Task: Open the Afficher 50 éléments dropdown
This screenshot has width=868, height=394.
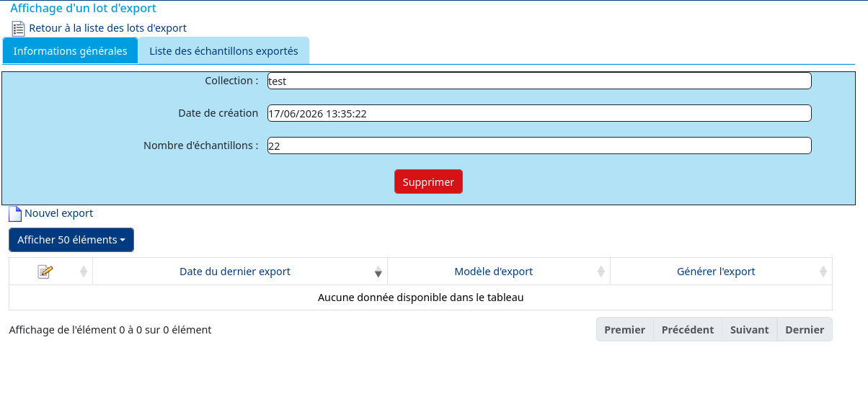Action: pos(71,240)
